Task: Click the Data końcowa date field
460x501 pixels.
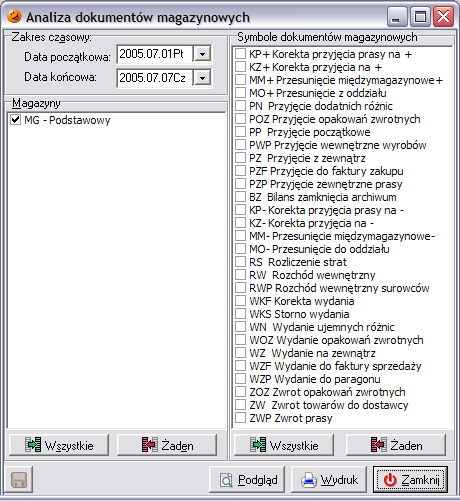Action: pos(155,78)
